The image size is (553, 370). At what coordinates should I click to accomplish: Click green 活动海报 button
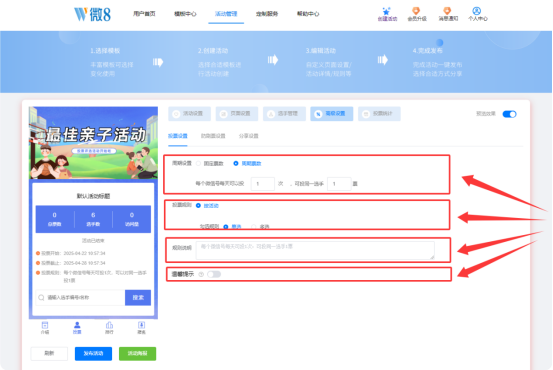(138, 353)
